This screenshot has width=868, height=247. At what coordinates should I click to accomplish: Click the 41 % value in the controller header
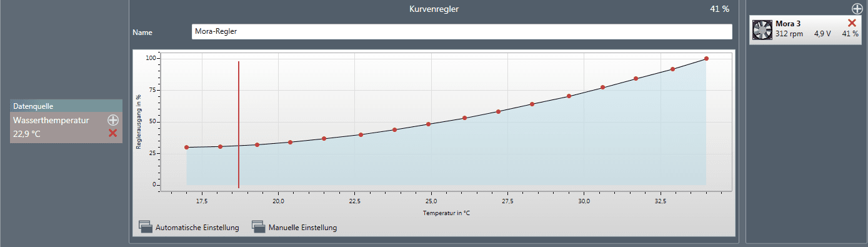pyautogui.click(x=719, y=9)
